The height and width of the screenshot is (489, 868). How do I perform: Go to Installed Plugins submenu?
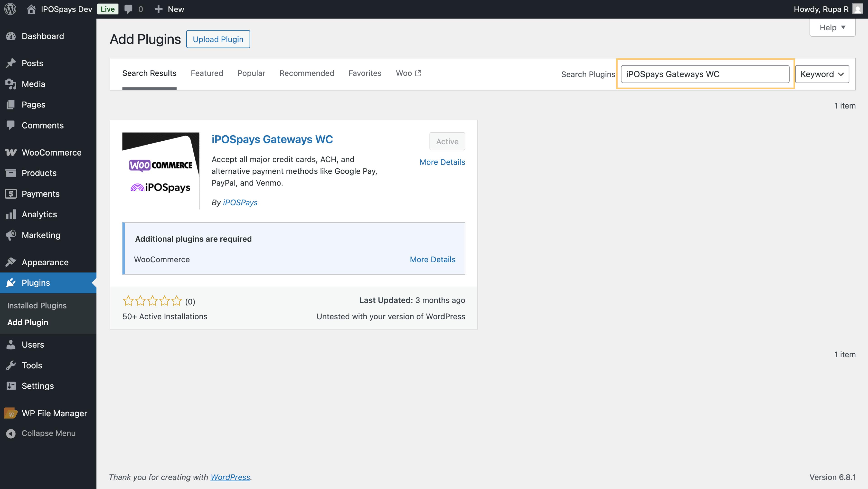37,306
